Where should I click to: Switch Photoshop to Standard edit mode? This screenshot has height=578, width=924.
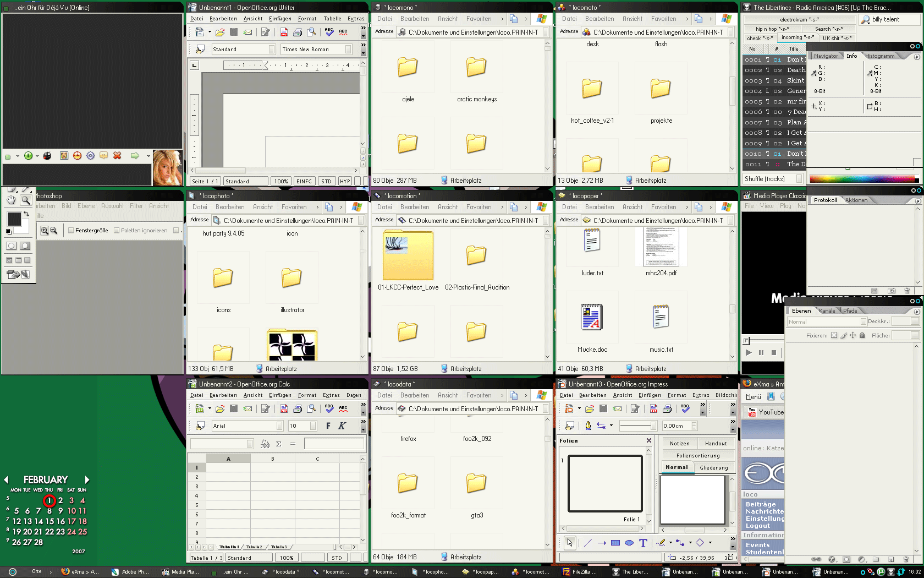[x=11, y=246]
